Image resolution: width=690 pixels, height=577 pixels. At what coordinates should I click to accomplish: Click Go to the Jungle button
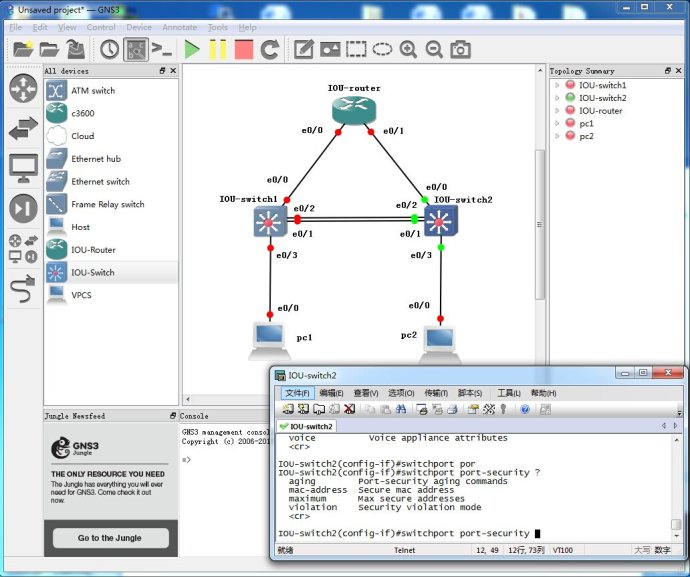pos(110,538)
